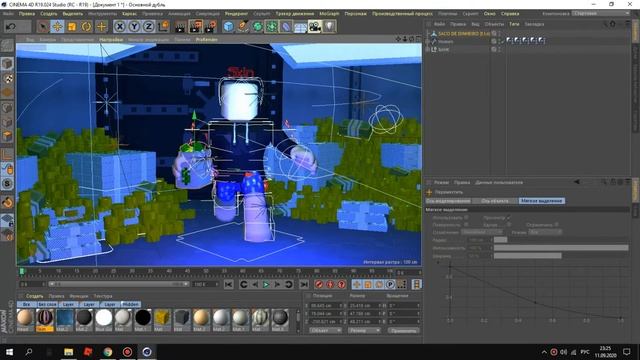Screen dimensions: 640x360
Task: Click the coordinate system icon
Action: [x=163, y=27]
